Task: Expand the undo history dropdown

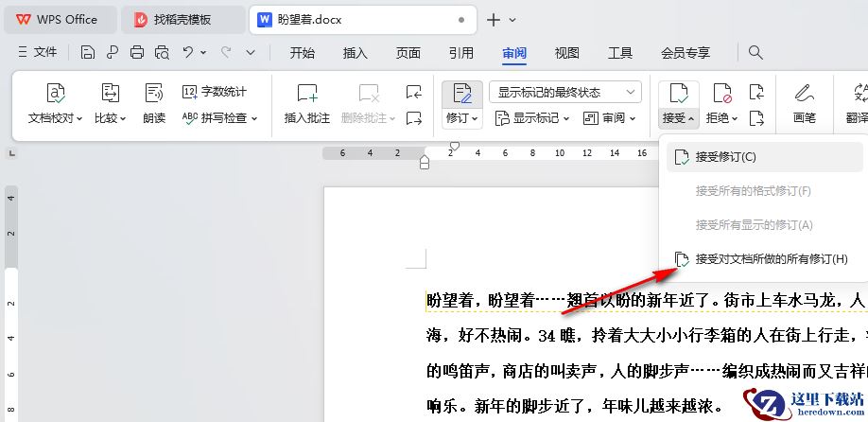Action: click(203, 53)
